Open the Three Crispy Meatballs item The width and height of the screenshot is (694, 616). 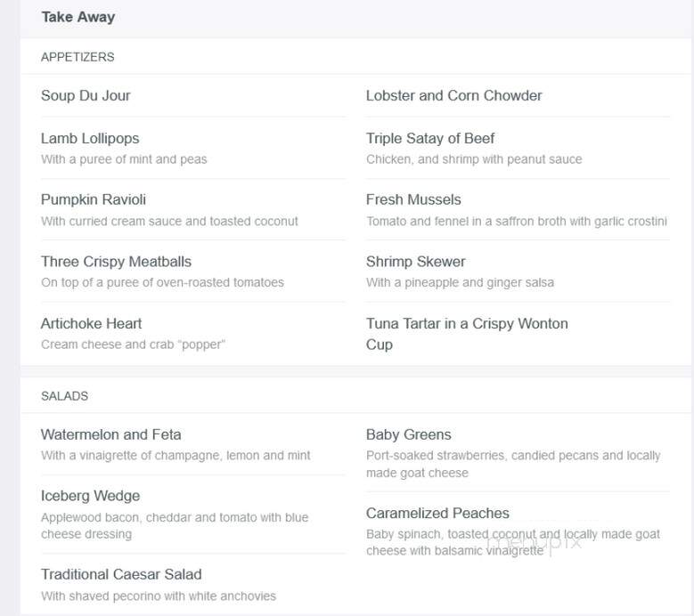click(x=116, y=262)
